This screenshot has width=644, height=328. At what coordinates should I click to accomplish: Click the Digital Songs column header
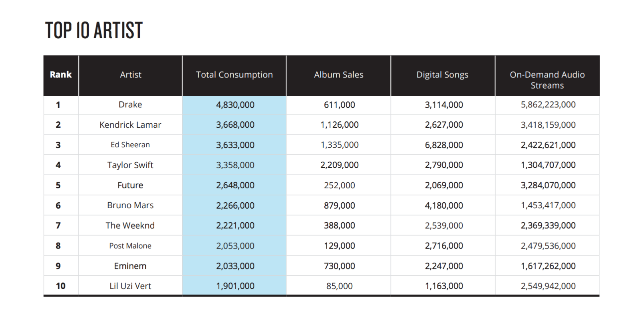442,75
